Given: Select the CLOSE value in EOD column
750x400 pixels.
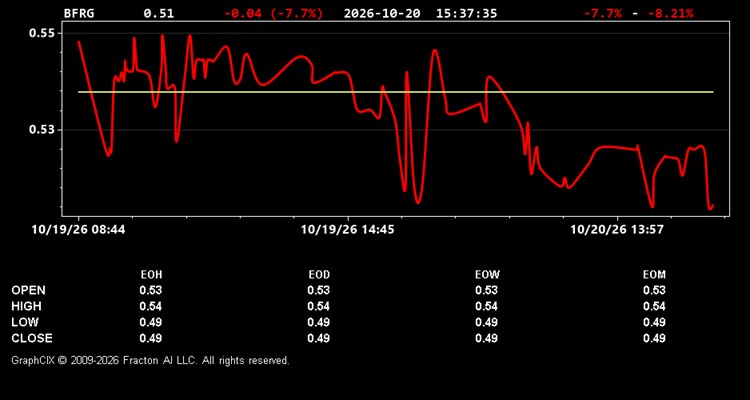Looking at the screenshot, I should 319,338.
